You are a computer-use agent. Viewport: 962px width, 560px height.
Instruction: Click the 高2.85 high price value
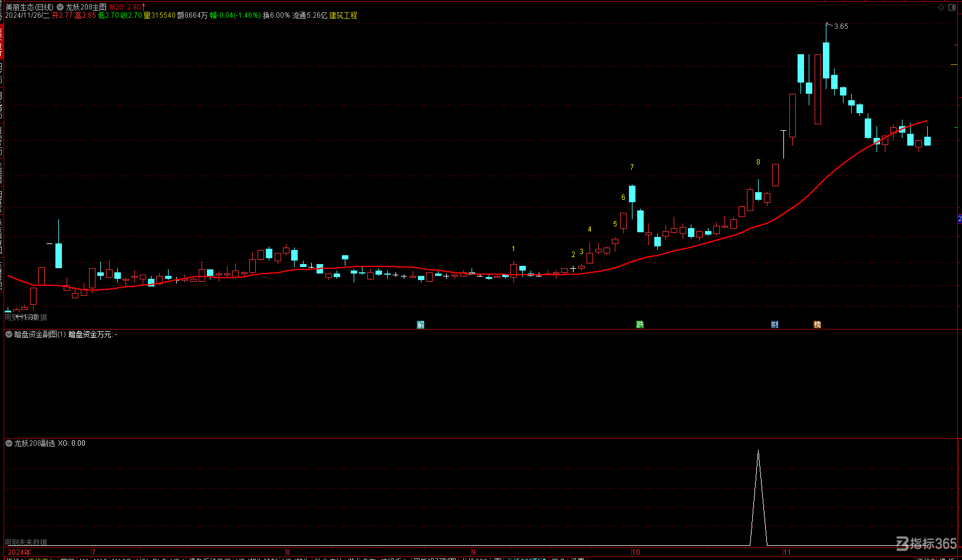(85, 15)
